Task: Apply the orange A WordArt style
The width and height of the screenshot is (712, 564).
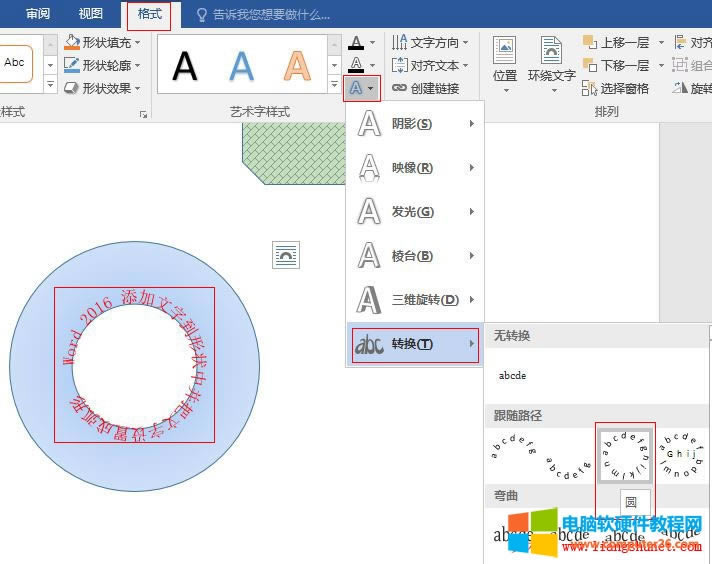Action: coord(297,66)
